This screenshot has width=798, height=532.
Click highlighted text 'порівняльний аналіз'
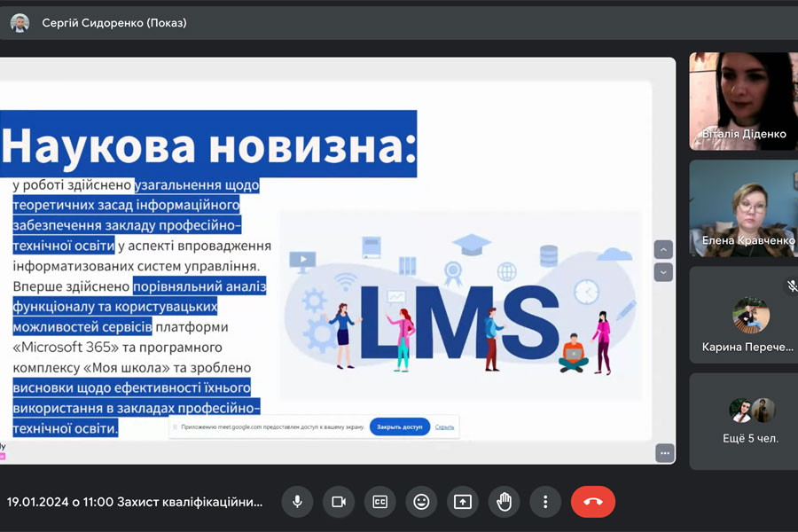[x=199, y=286]
